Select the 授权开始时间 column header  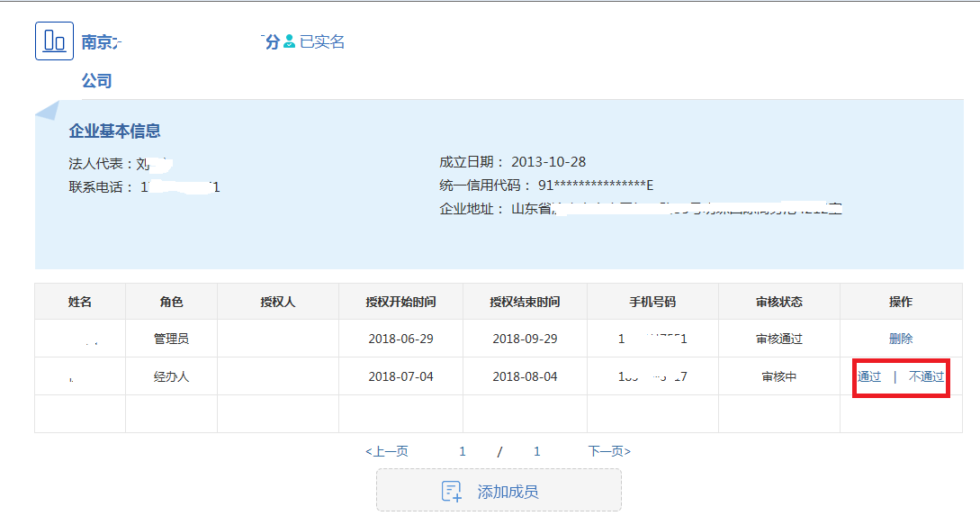point(400,303)
